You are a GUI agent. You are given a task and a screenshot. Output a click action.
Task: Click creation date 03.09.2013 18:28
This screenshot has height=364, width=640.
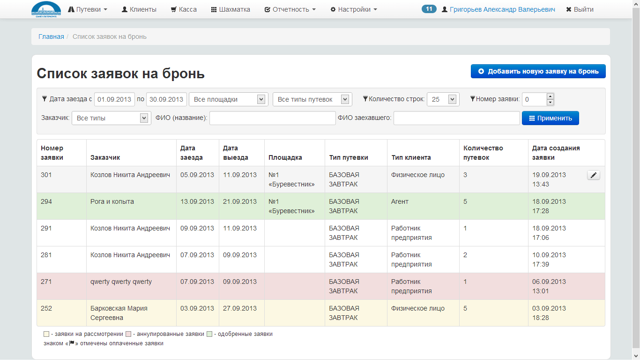tap(549, 313)
